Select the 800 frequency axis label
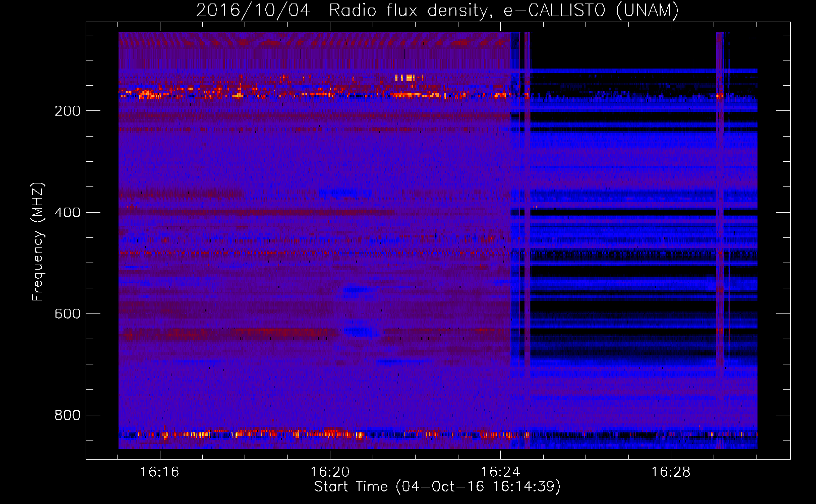 coord(68,415)
